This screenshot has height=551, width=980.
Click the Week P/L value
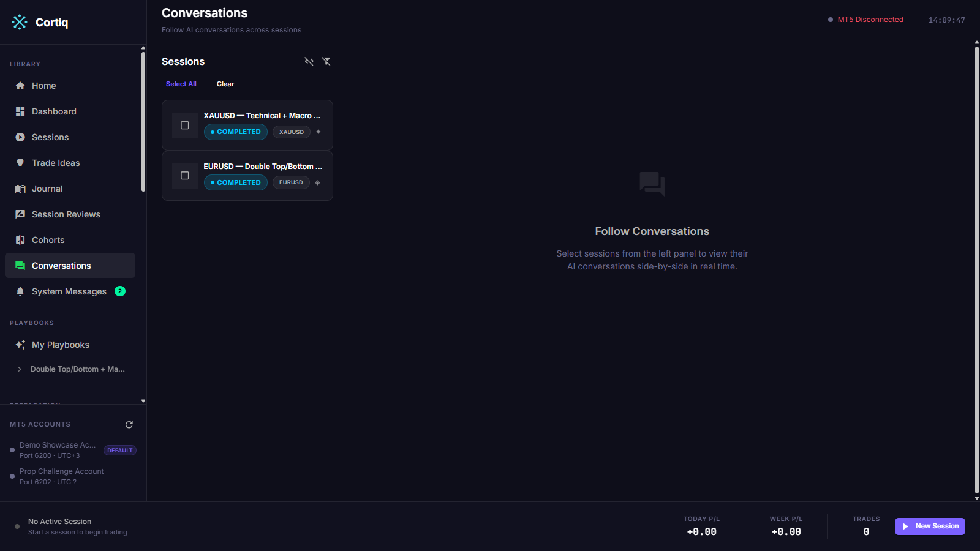tap(786, 532)
